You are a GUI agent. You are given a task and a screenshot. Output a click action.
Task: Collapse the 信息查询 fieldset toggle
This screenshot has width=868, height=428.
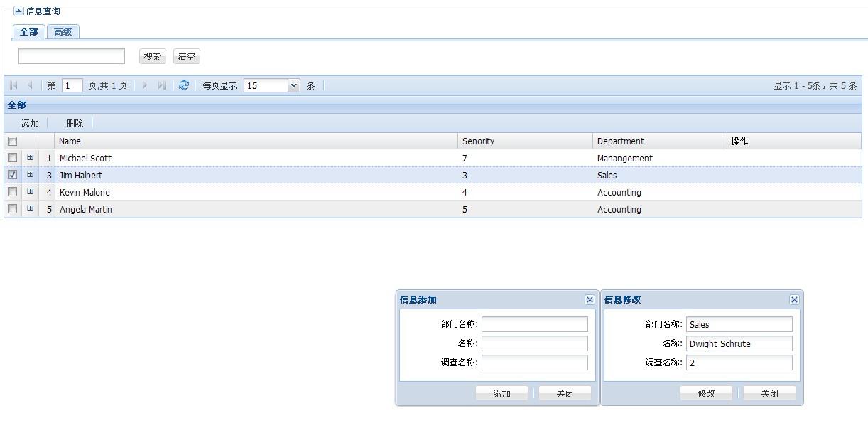pyautogui.click(x=18, y=11)
